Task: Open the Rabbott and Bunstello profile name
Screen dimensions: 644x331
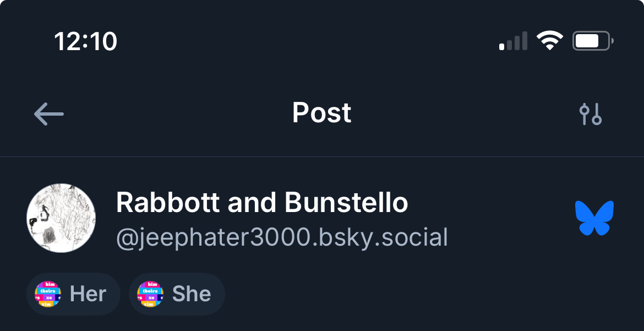Action: (x=262, y=203)
